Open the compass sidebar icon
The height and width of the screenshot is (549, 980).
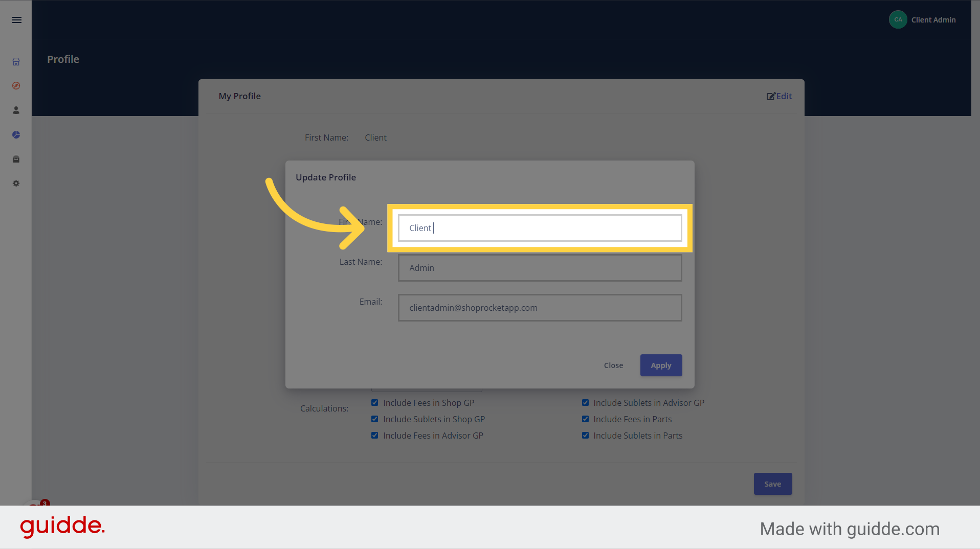tap(16, 86)
